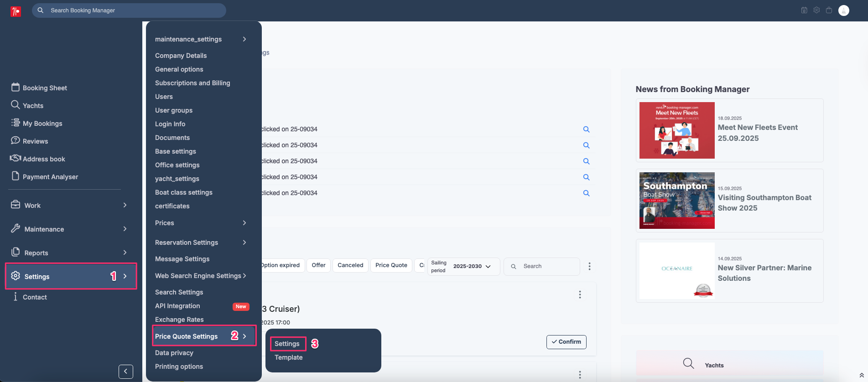Viewport: 868px width, 382px height.
Task: Select Company Details in the settings menu
Action: tap(181, 56)
